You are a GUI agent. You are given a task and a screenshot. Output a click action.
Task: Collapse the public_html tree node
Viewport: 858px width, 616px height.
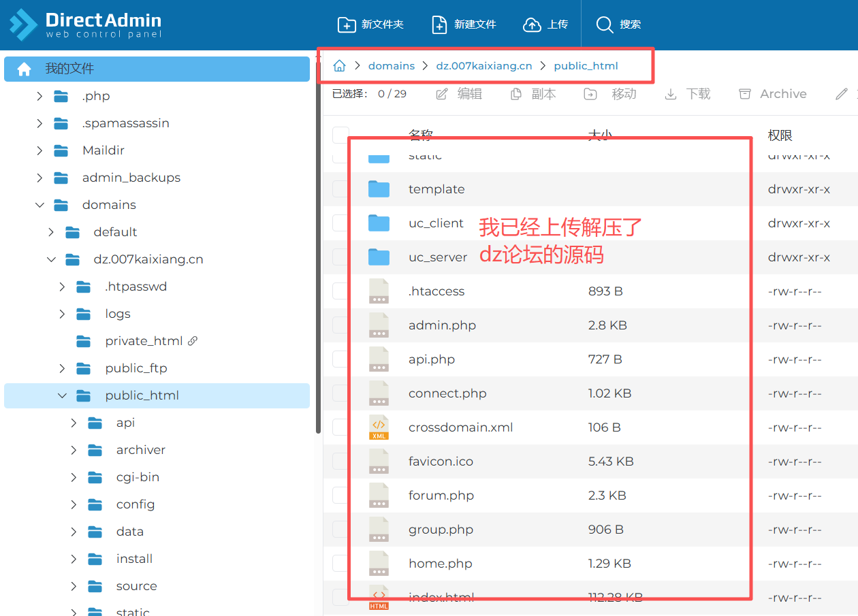[62, 395]
